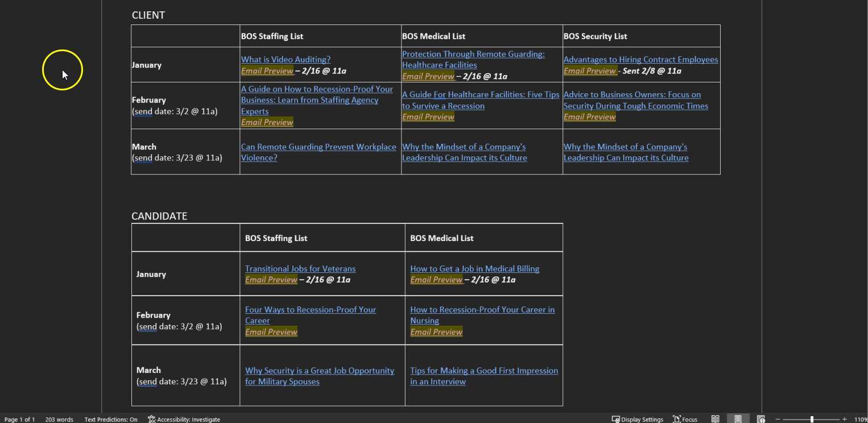Toggle Text Predictions off in the status bar

(x=111, y=419)
